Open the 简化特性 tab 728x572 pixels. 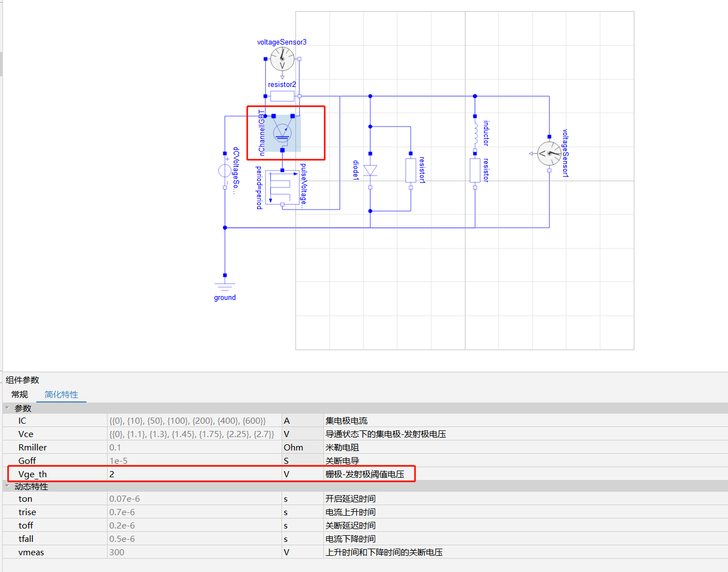coord(61,394)
